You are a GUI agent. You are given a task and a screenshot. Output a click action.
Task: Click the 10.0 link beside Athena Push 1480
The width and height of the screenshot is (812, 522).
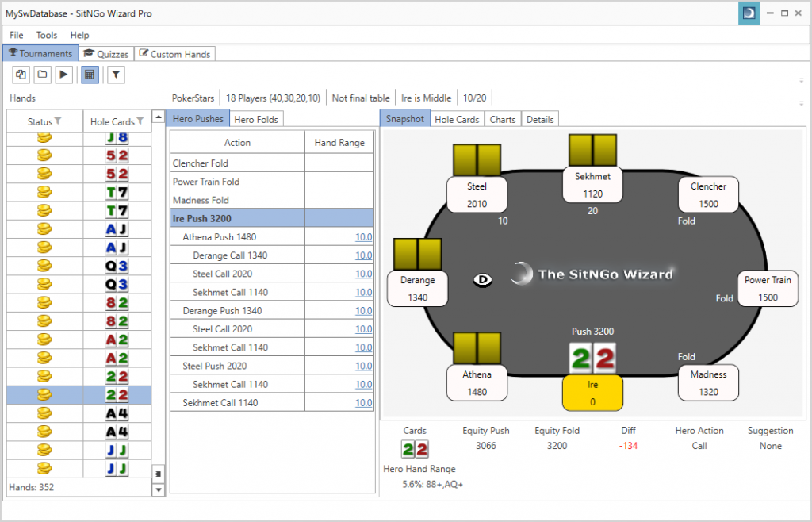click(x=362, y=236)
